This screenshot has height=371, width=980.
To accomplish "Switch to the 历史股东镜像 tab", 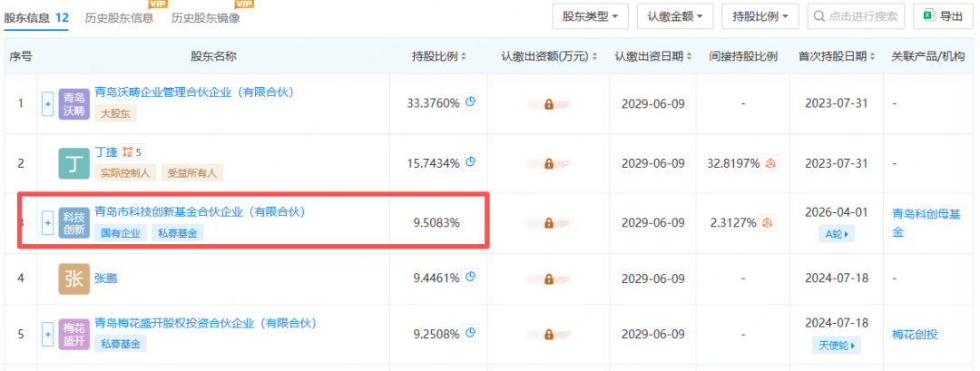I will [206, 17].
